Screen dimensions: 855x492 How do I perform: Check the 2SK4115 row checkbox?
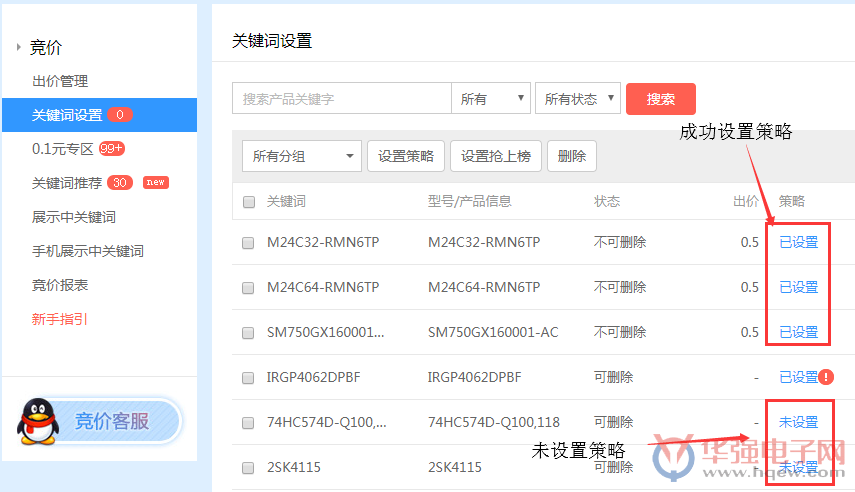pos(248,468)
